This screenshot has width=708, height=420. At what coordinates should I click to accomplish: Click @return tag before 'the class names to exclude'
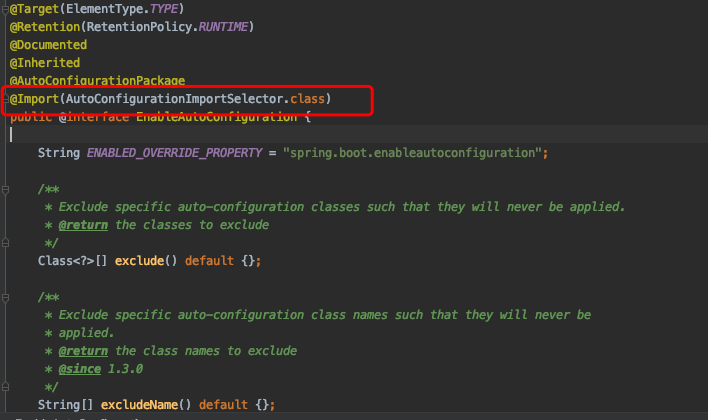[x=83, y=351]
